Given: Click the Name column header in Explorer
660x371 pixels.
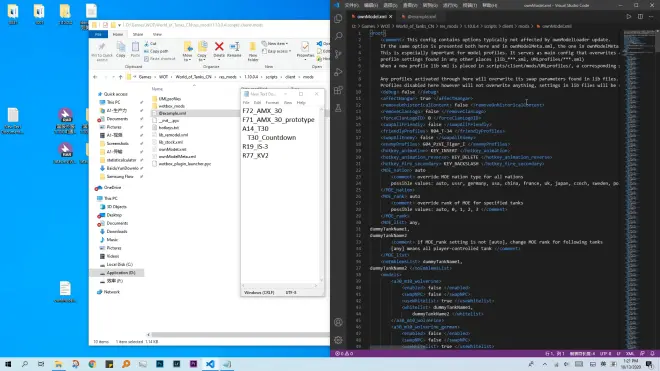Looking at the screenshot, I should point(157,89).
